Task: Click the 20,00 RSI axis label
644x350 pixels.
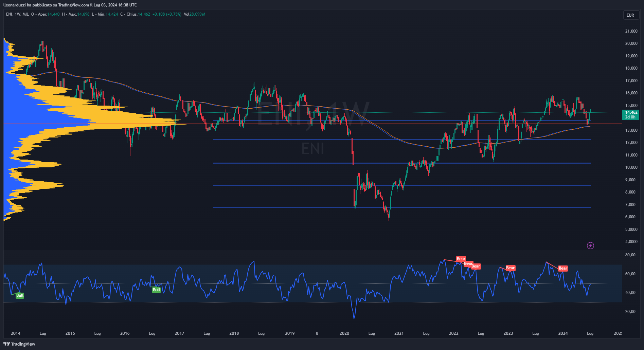Action: pos(630,312)
